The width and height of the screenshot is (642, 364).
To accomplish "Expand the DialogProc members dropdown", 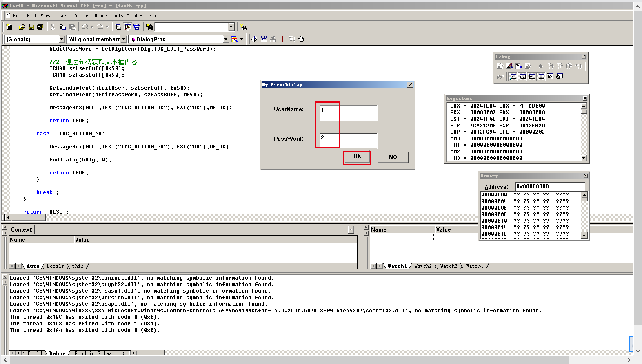I will (226, 39).
